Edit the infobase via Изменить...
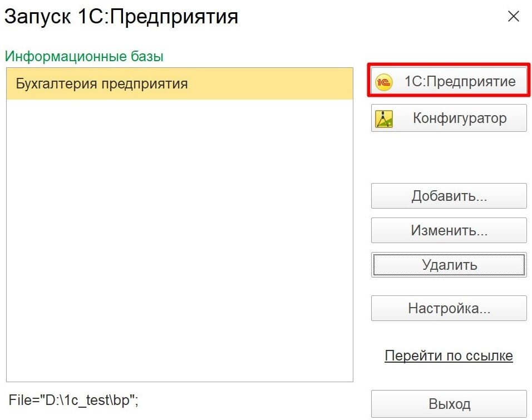The width and height of the screenshot is (532, 420). [x=449, y=230]
